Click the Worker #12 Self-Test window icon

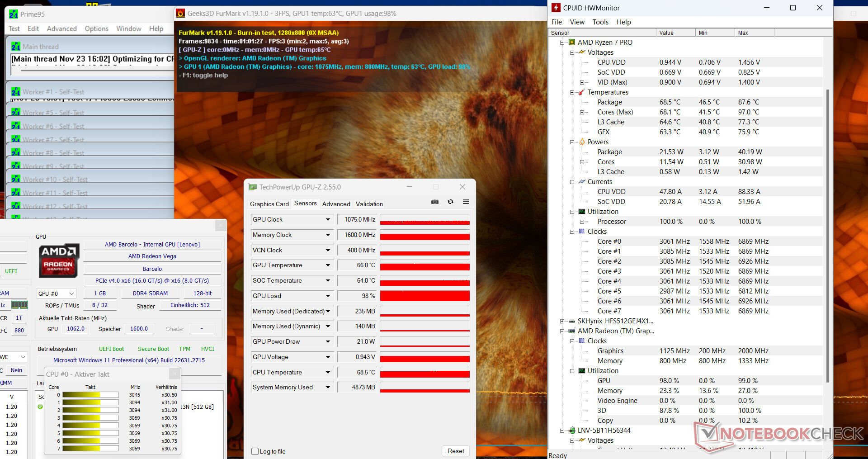tap(16, 206)
